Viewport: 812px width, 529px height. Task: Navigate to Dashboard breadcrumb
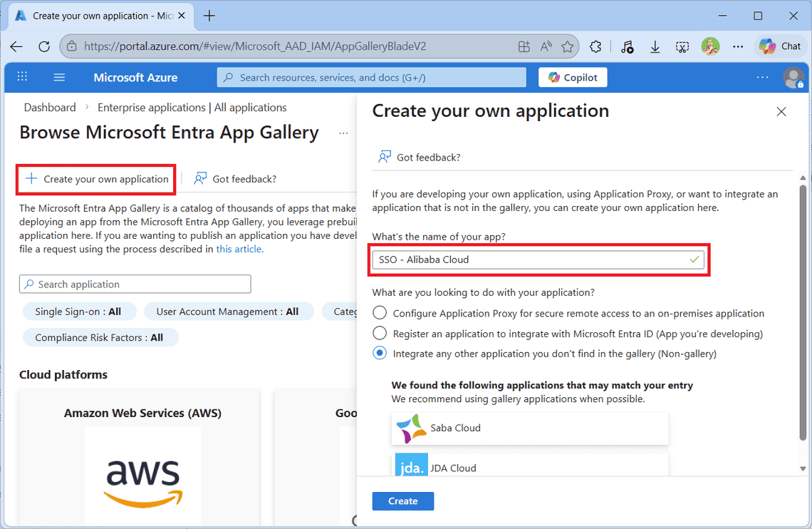point(50,108)
